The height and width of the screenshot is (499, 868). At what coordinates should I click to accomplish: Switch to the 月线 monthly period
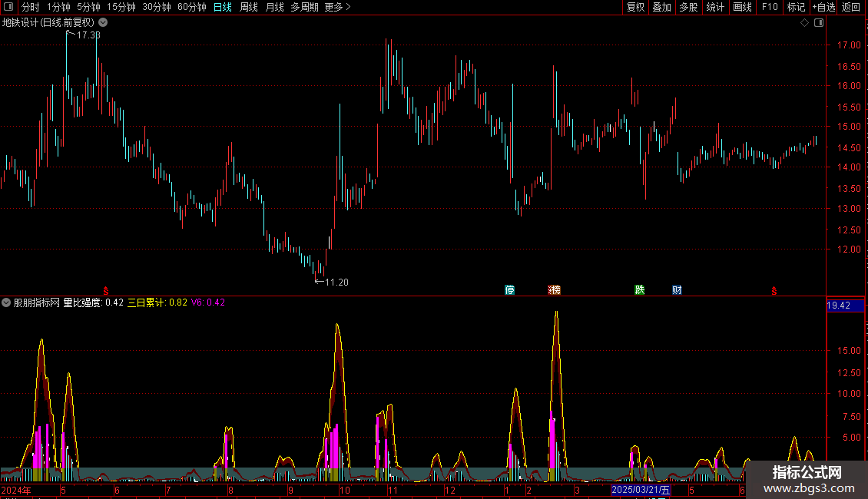[274, 7]
